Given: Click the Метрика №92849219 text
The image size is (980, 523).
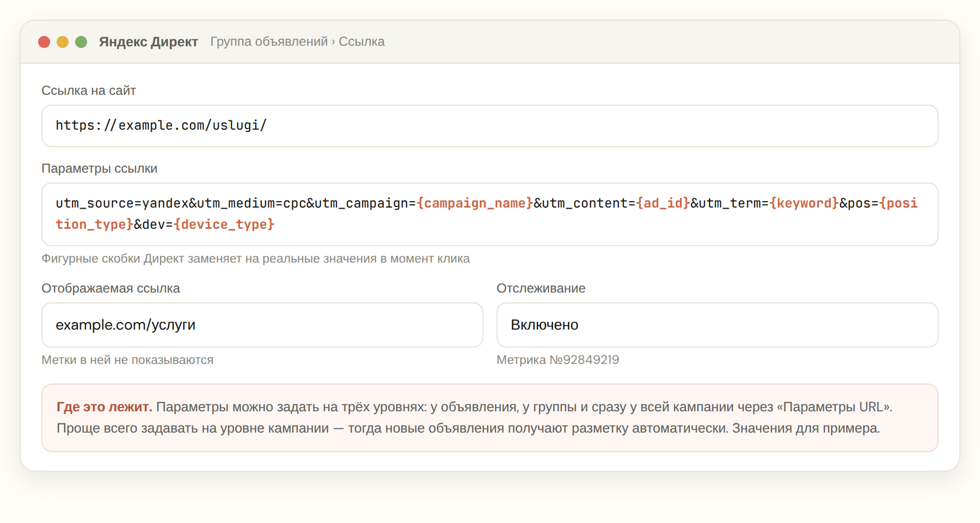Looking at the screenshot, I should point(558,360).
